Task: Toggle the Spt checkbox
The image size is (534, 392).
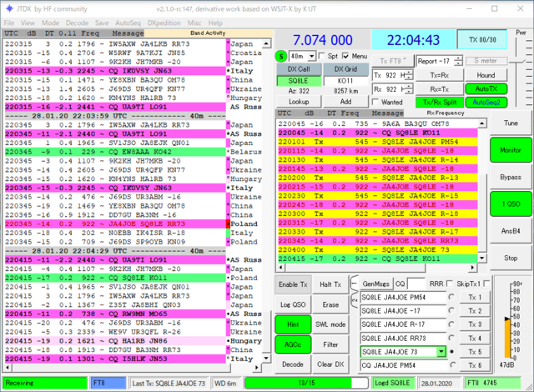Action: (321, 56)
